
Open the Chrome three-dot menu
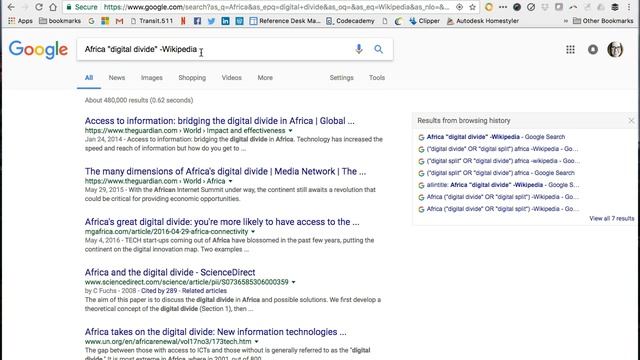pos(629,7)
